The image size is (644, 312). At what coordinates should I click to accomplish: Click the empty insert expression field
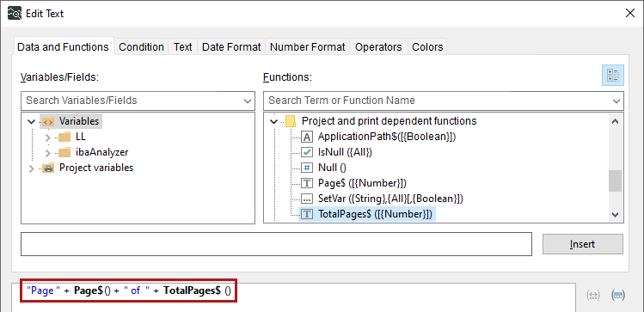point(276,244)
